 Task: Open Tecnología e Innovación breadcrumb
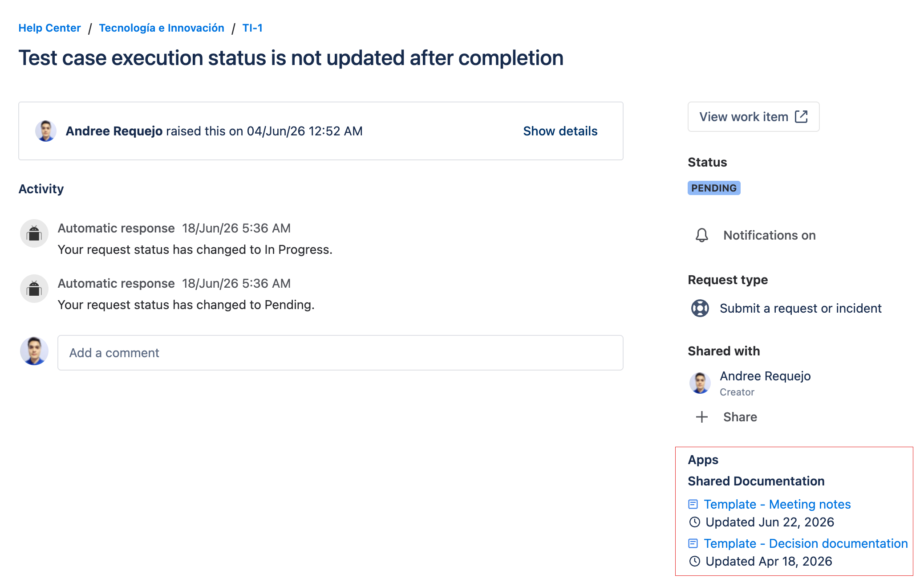162,28
